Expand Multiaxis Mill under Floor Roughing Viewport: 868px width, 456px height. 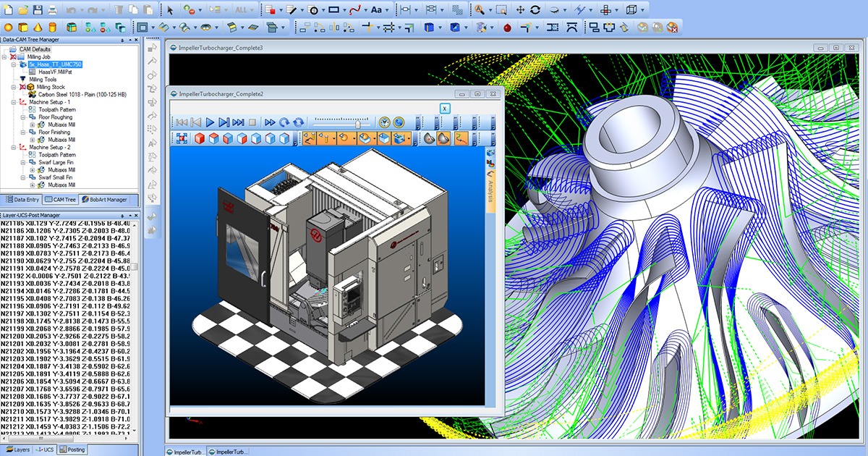coord(33,125)
